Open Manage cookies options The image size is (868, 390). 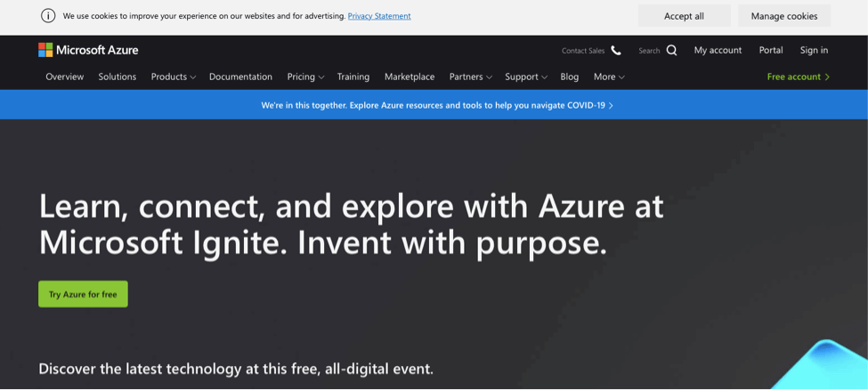(783, 16)
